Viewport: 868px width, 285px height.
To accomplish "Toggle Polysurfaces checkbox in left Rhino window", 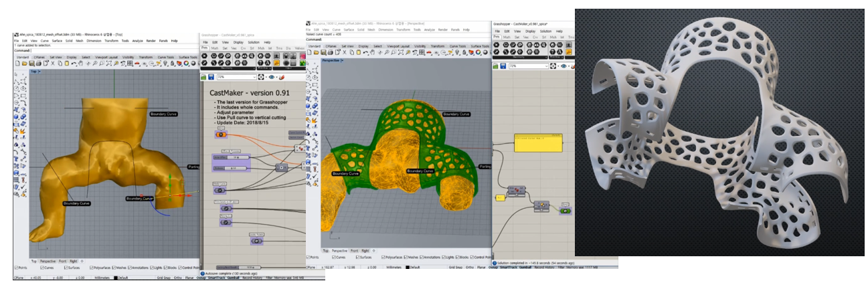I will pyautogui.click(x=91, y=268).
